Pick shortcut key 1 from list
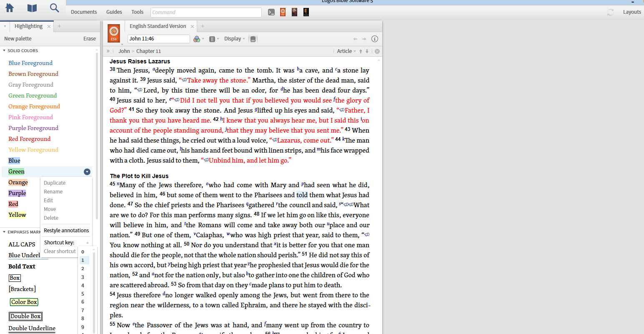 point(85,260)
